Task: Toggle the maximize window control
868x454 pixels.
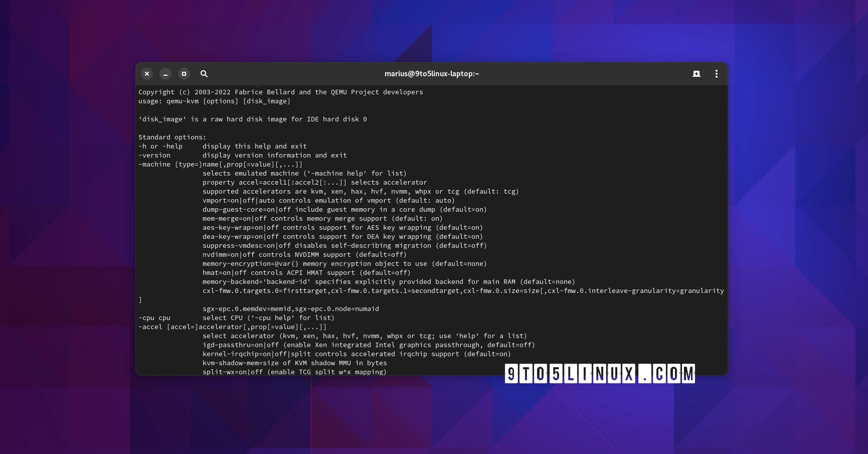Action: coord(184,74)
